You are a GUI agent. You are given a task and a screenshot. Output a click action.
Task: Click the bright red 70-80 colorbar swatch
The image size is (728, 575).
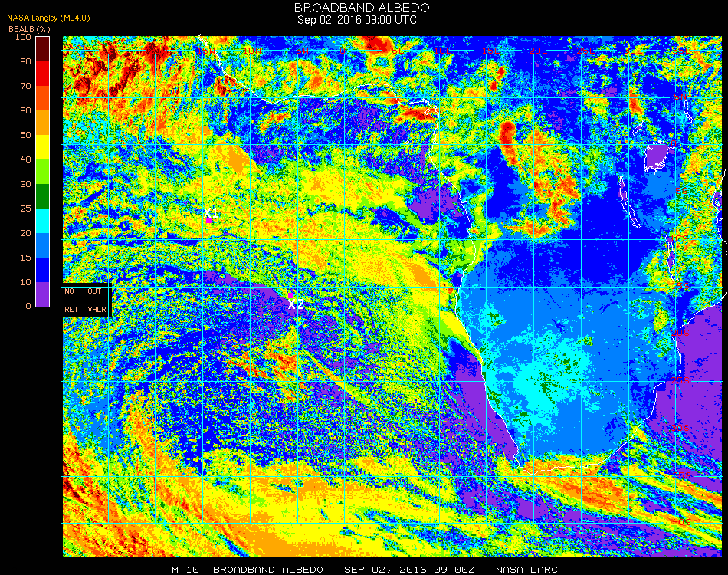(42, 74)
